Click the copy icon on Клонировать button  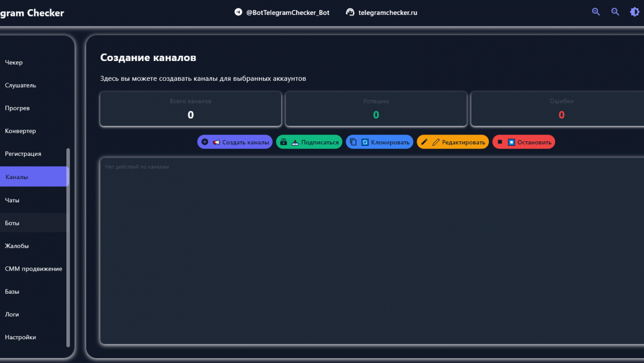click(x=353, y=142)
